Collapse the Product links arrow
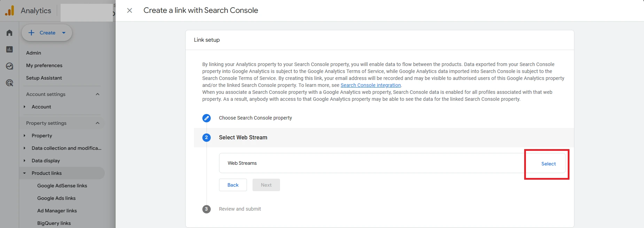The width and height of the screenshot is (644, 228). pyautogui.click(x=24, y=173)
